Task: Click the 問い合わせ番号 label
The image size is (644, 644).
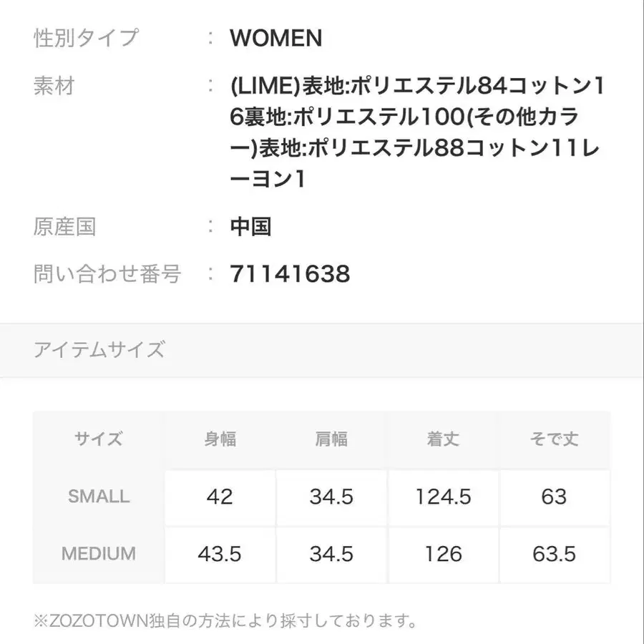Action: [x=107, y=273]
